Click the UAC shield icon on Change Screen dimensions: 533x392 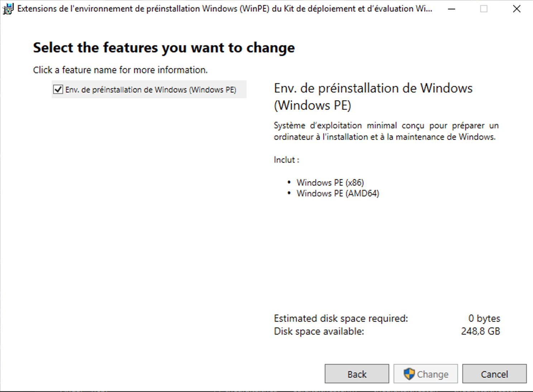point(409,374)
